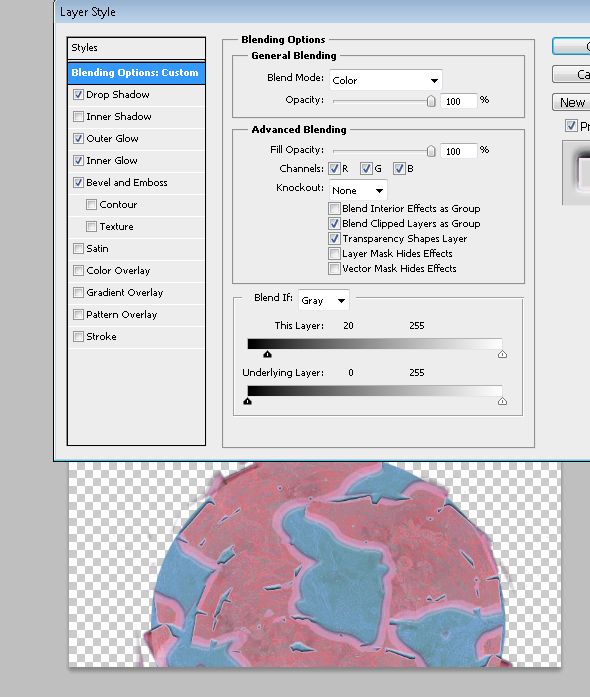Check Blend Interior Effects as Group
The width and height of the screenshot is (590, 697).
pos(334,208)
